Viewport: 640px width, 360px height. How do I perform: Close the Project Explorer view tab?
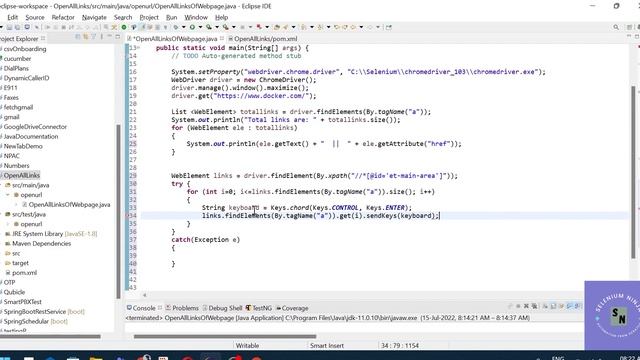[x=43, y=38]
